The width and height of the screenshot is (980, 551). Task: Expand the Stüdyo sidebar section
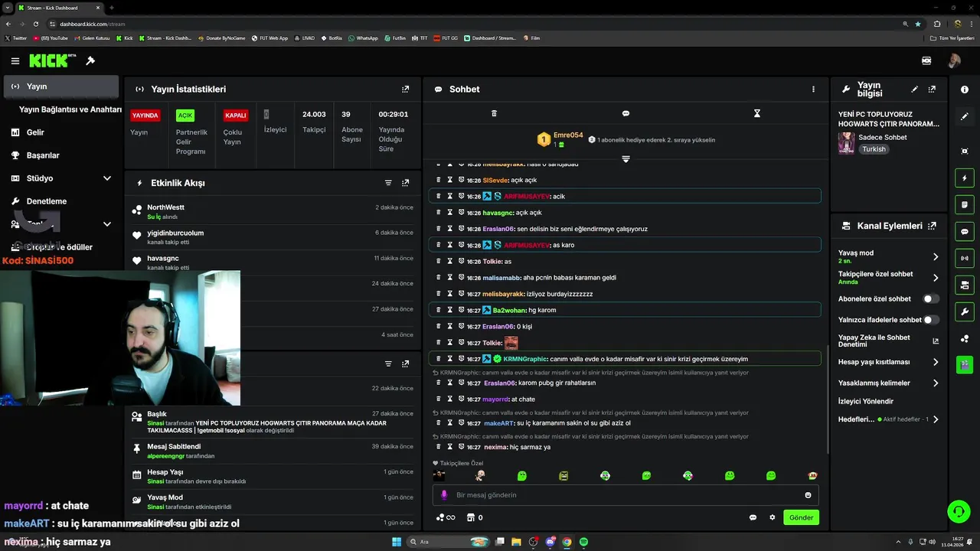click(x=106, y=178)
